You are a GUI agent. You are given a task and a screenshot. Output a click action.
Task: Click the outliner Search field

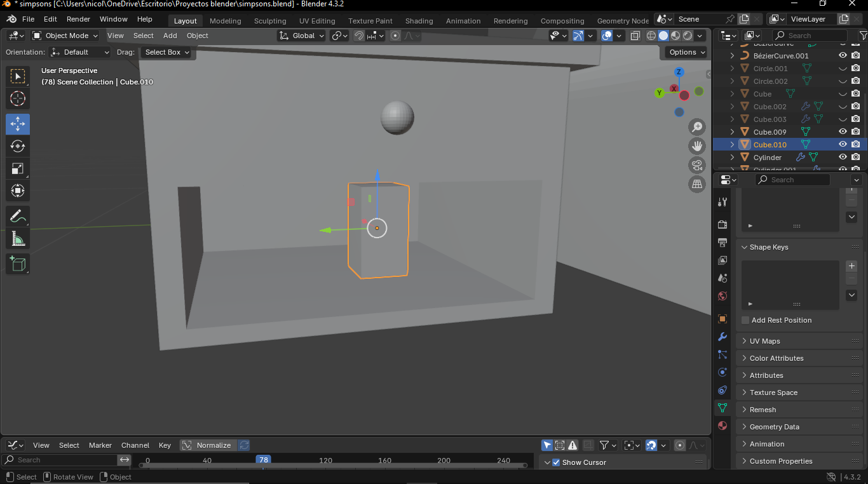(810, 36)
